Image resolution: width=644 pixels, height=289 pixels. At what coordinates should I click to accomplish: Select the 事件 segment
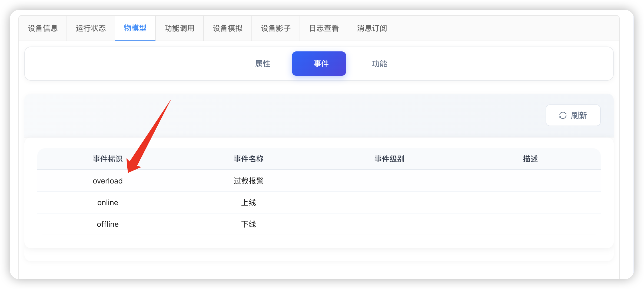[x=319, y=64]
